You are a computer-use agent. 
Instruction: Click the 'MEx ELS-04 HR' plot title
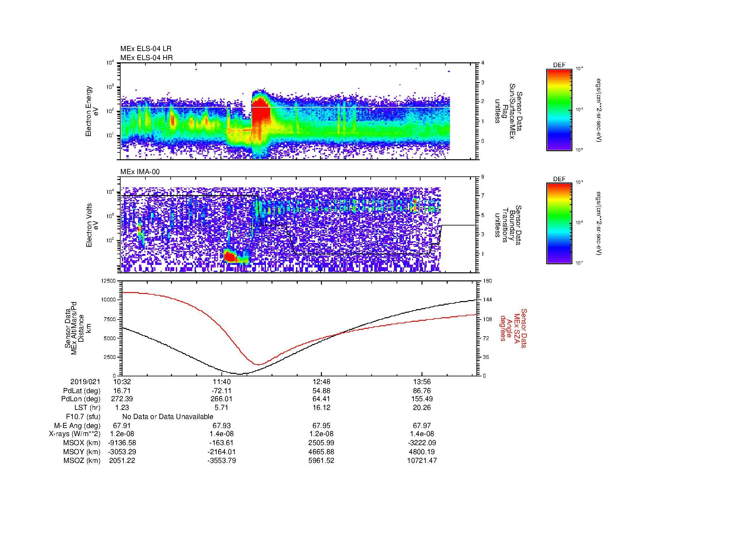click(146, 58)
